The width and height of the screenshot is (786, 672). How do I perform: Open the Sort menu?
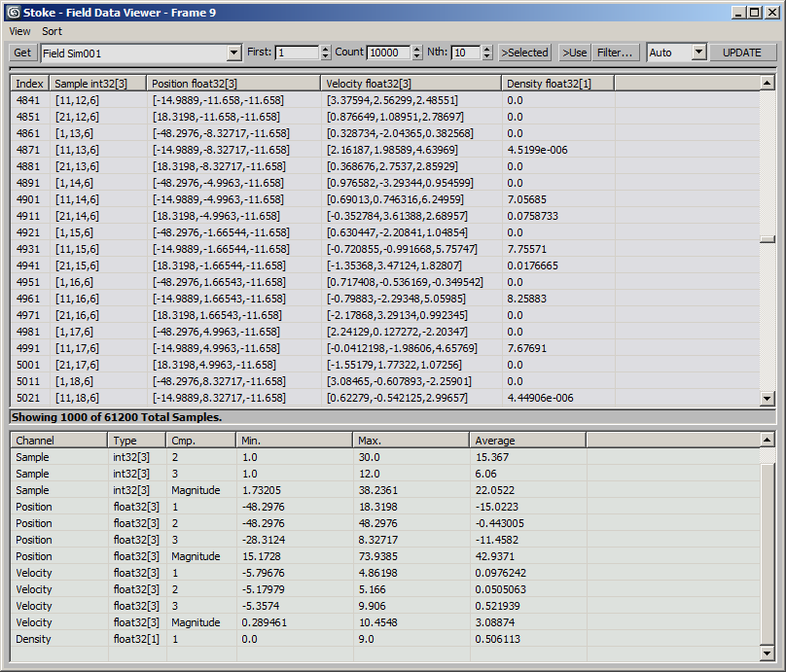(52, 31)
